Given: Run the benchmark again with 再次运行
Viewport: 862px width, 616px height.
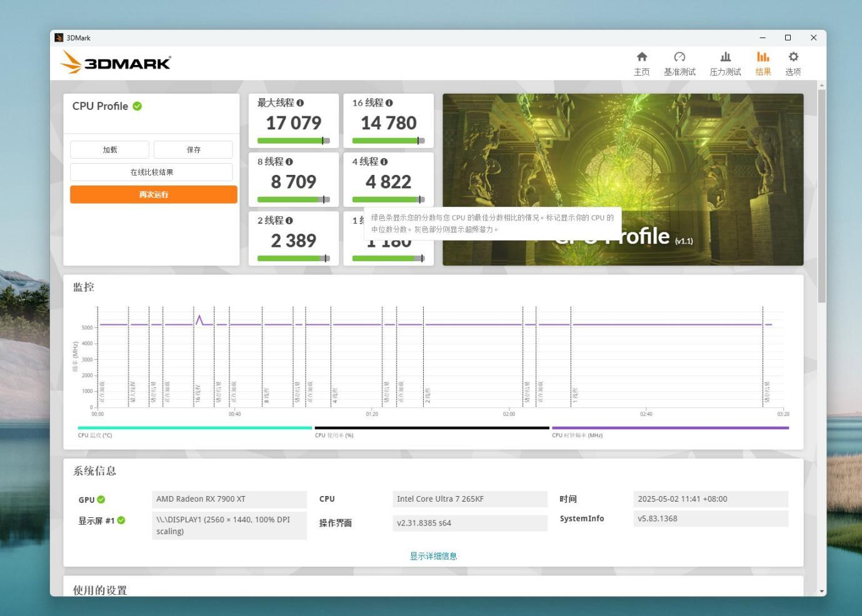Looking at the screenshot, I should pyautogui.click(x=154, y=194).
